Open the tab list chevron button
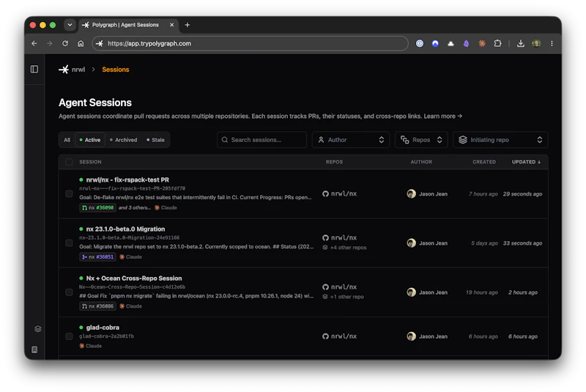Image resolution: width=586 pixels, height=392 pixels. tap(70, 25)
